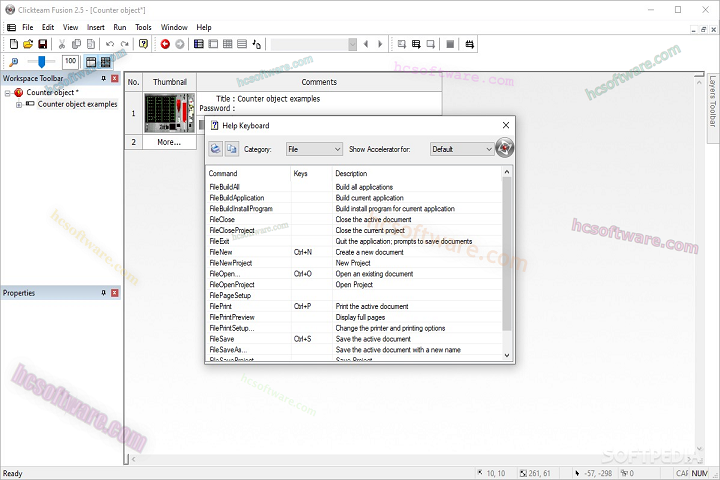Click the More... row in storyboard

coord(169,142)
